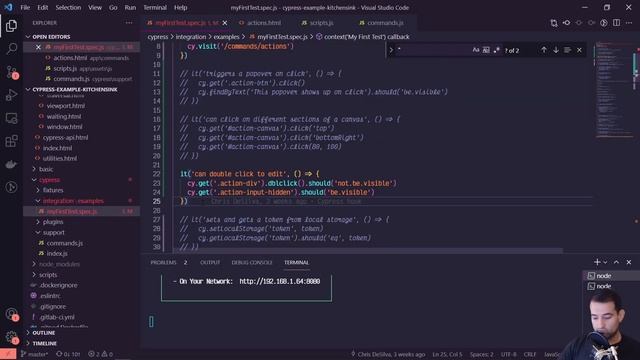
Task: Open the Manage gear menu
Action: [x=11, y=337]
